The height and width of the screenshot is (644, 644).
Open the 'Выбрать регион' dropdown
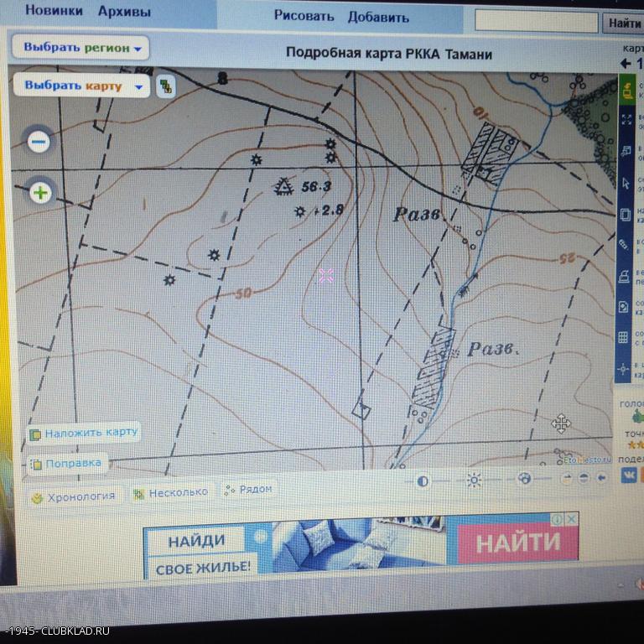pyautogui.click(x=80, y=48)
